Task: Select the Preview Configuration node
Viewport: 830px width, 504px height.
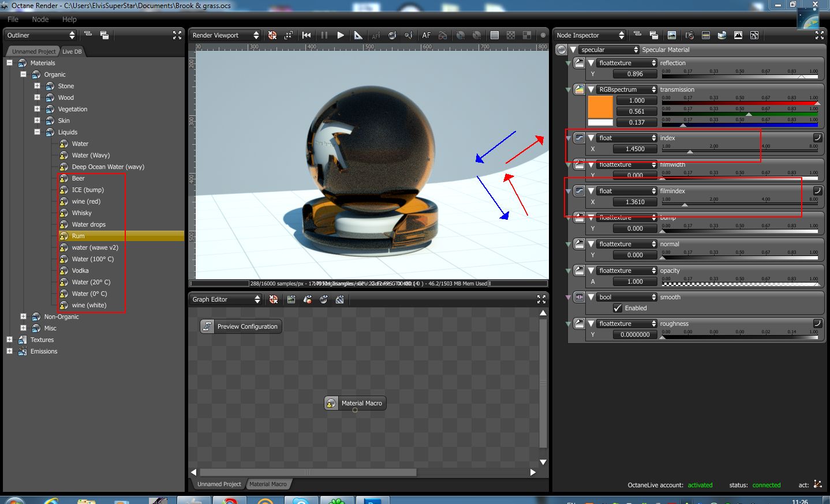Action: point(241,326)
